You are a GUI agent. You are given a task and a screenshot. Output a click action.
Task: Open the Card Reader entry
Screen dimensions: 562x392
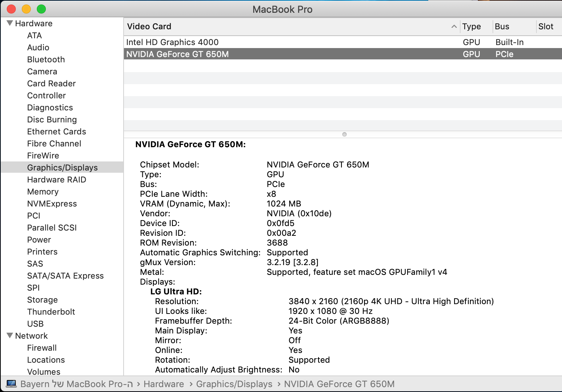[x=51, y=83]
